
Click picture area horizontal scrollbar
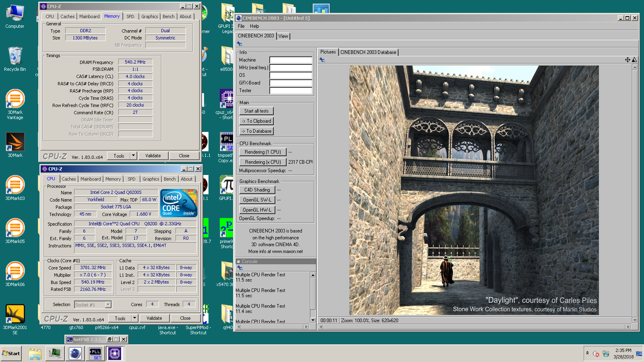pyautogui.click(x=474, y=327)
